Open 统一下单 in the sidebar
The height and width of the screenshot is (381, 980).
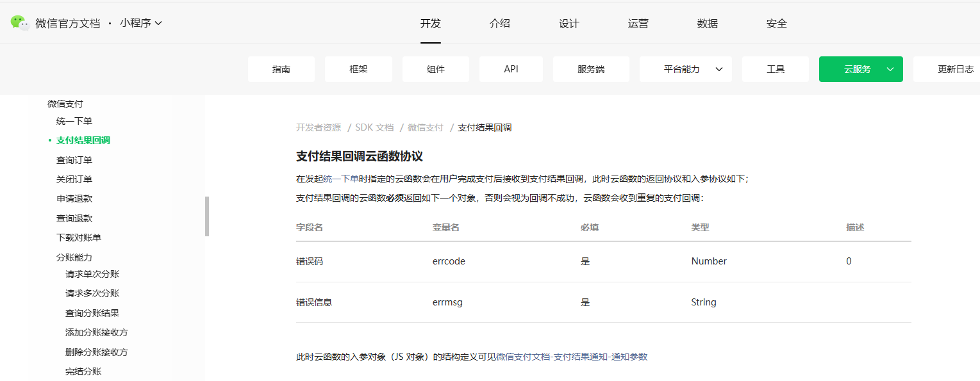coord(74,121)
